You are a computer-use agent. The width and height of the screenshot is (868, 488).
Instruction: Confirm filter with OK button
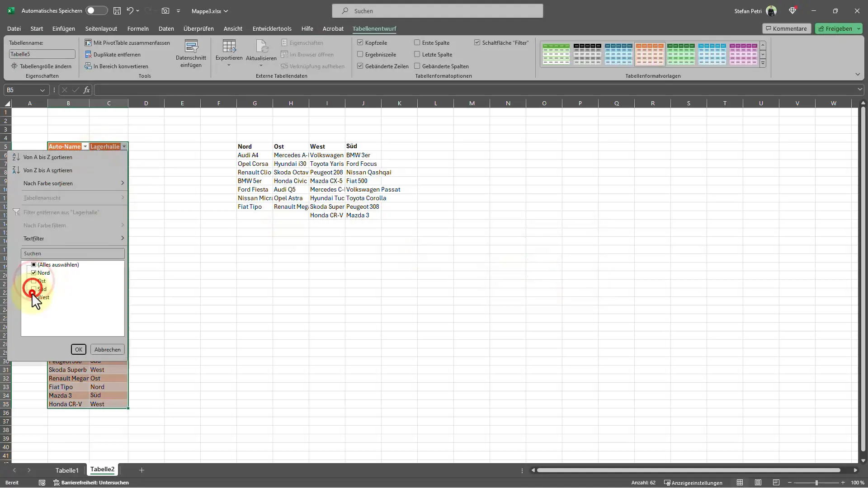coord(79,350)
